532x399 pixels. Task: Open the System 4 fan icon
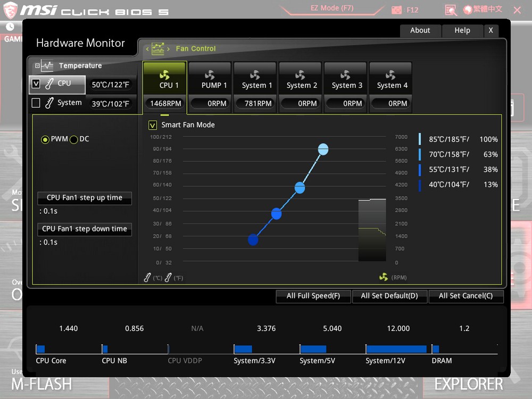(x=390, y=75)
